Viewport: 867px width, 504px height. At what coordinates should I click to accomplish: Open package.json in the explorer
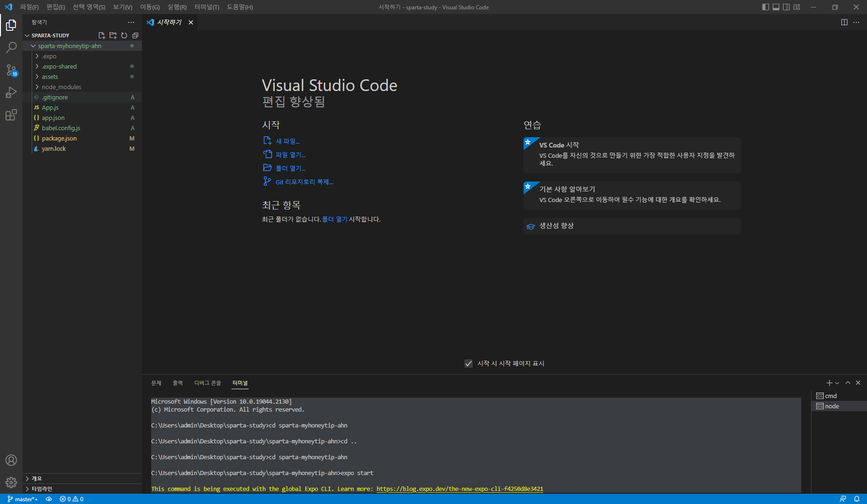tap(82, 138)
